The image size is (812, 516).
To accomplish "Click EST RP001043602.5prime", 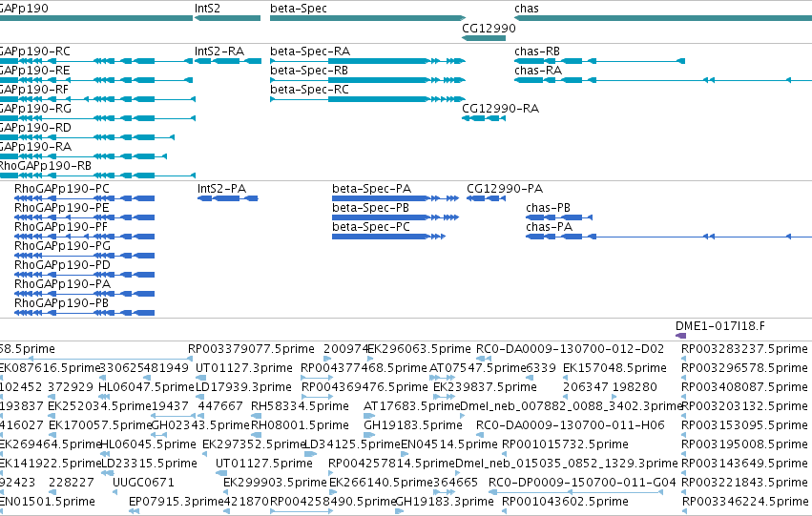I will (566, 503).
